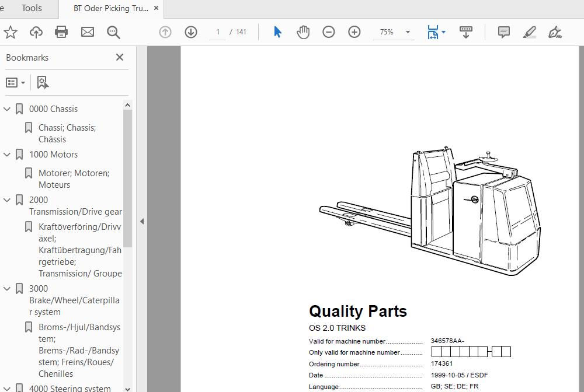Open Motorer; Motoren; Moteurs bookmark
The image size is (584, 392).
(74, 179)
